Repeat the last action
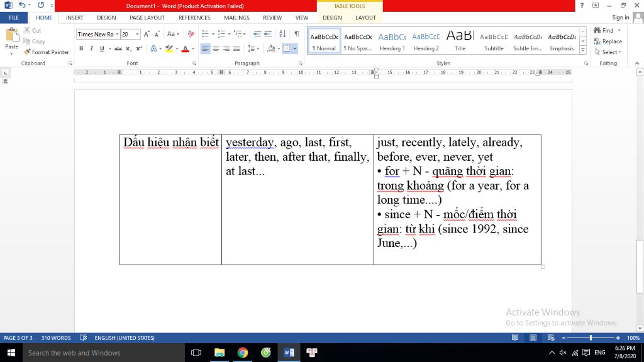The image size is (644, 362). point(41,5)
